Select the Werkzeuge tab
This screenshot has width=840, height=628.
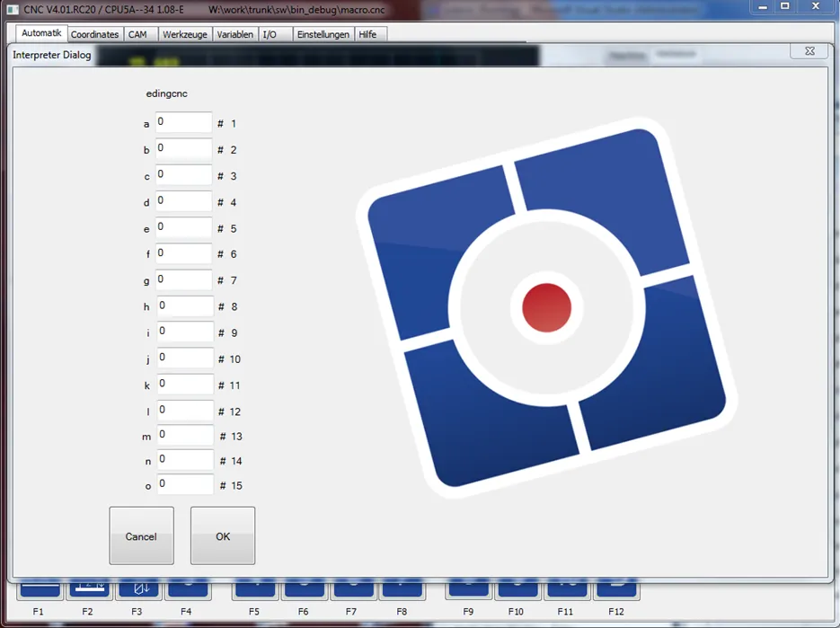[x=185, y=34]
